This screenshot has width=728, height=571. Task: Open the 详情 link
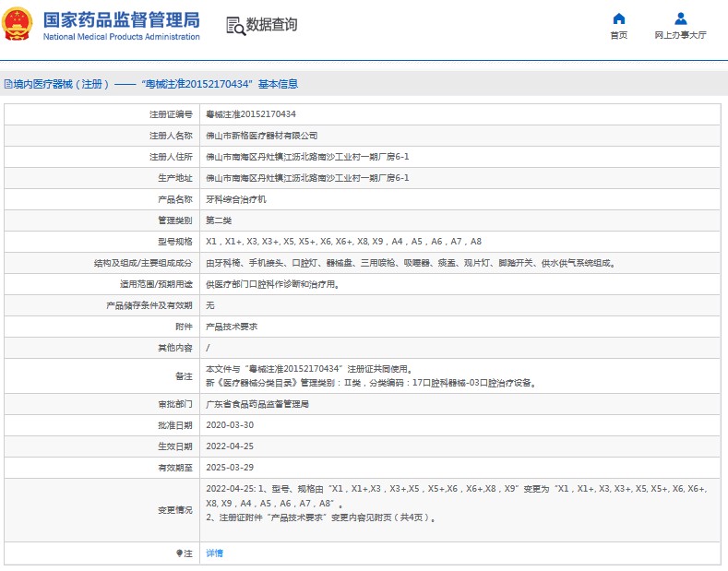(x=214, y=553)
